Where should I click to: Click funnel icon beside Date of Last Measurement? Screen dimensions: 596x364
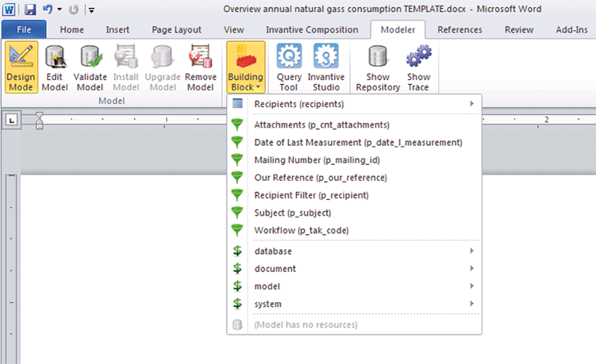click(237, 143)
